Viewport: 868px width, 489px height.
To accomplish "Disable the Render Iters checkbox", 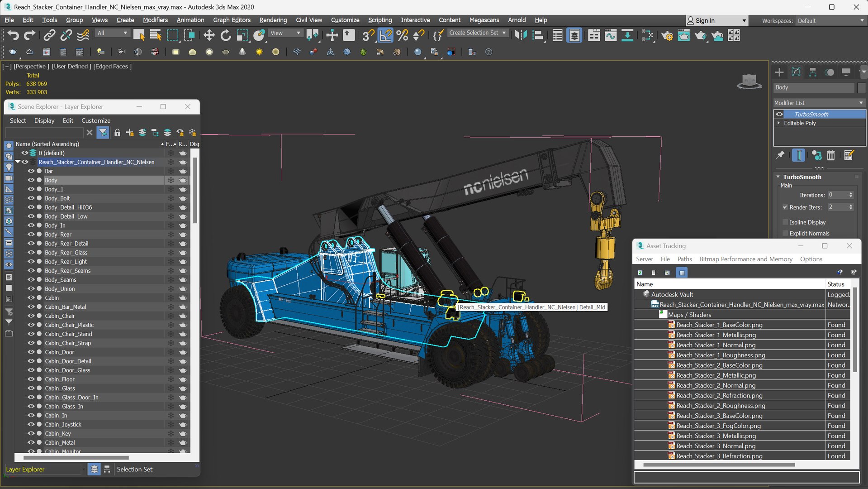I will [x=785, y=207].
